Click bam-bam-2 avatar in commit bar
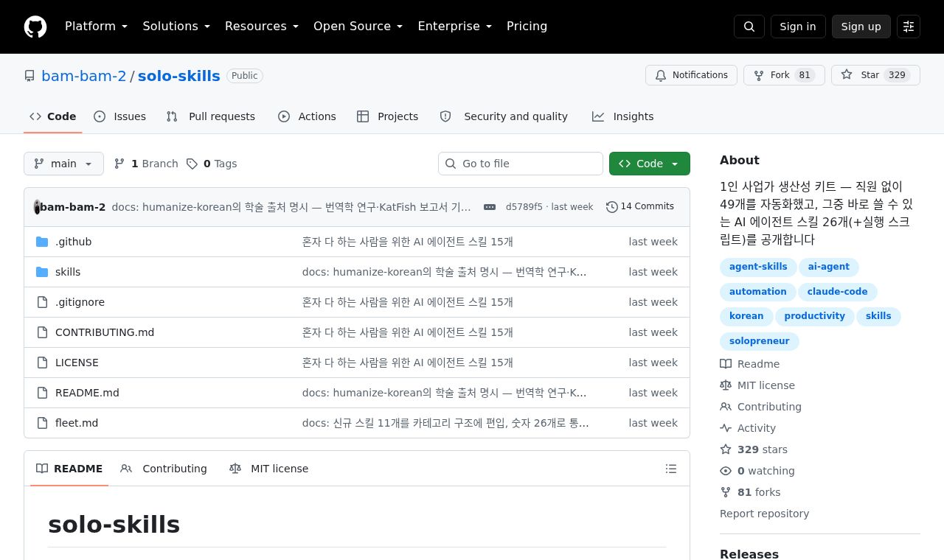944x560 pixels. tap(37, 207)
